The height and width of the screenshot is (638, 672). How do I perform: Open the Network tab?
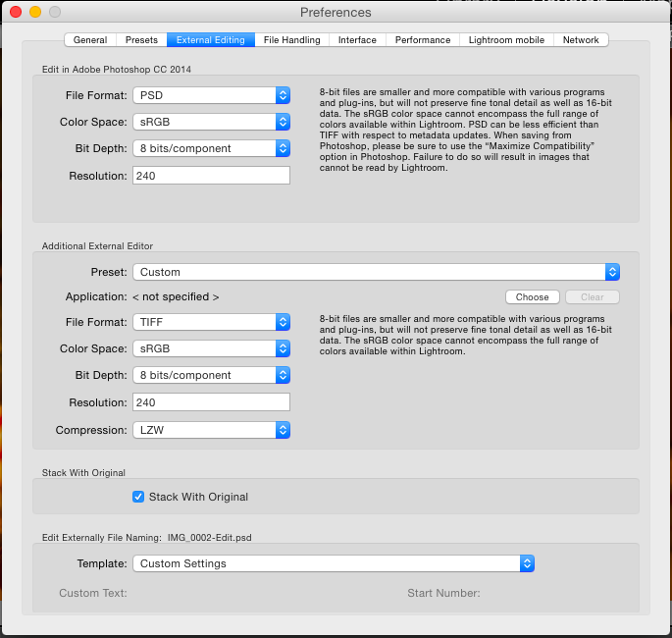click(581, 40)
